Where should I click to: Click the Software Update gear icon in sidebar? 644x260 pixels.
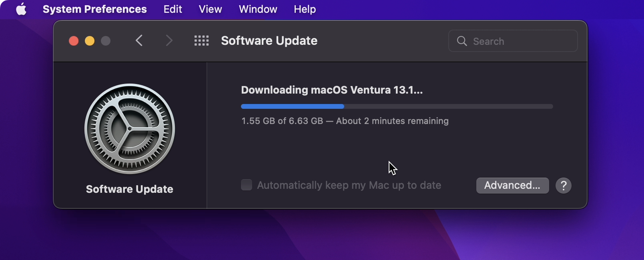coord(130,129)
